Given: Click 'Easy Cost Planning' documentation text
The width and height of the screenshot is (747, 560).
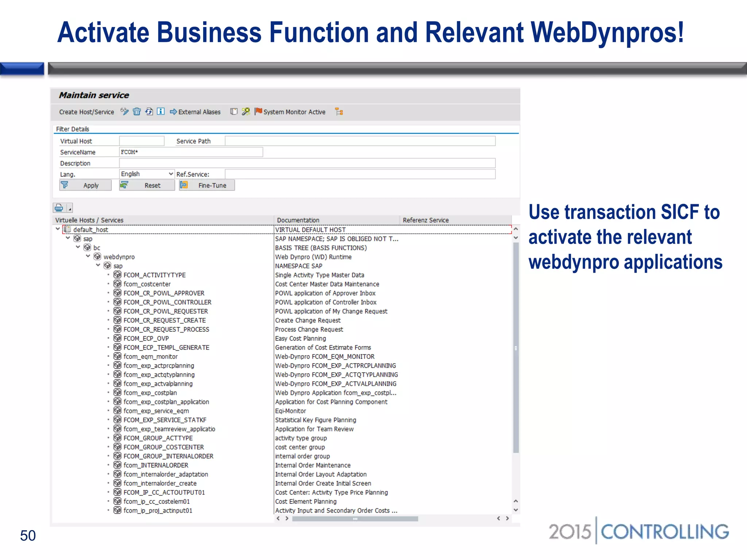Looking at the screenshot, I should [301, 338].
